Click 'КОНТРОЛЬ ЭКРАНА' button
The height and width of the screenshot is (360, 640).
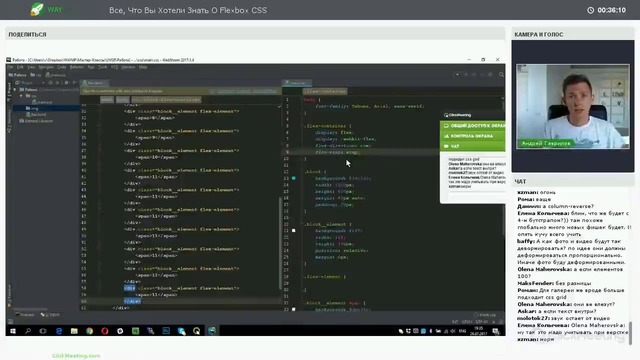tap(473, 136)
